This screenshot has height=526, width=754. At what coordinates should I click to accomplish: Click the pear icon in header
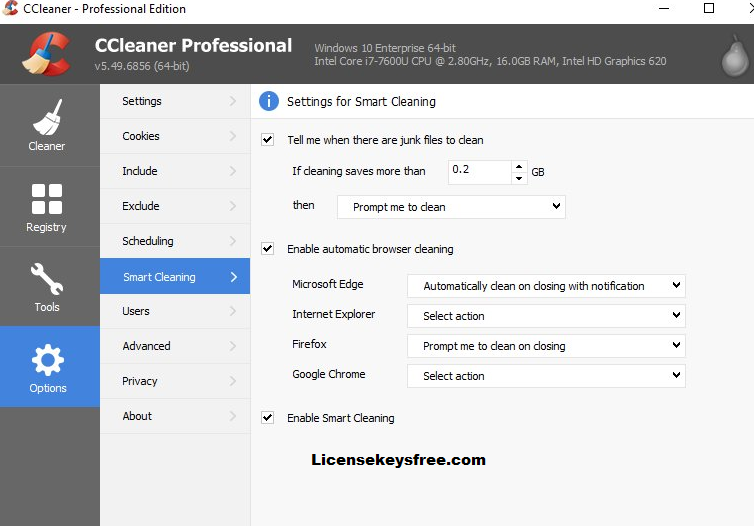point(735,56)
